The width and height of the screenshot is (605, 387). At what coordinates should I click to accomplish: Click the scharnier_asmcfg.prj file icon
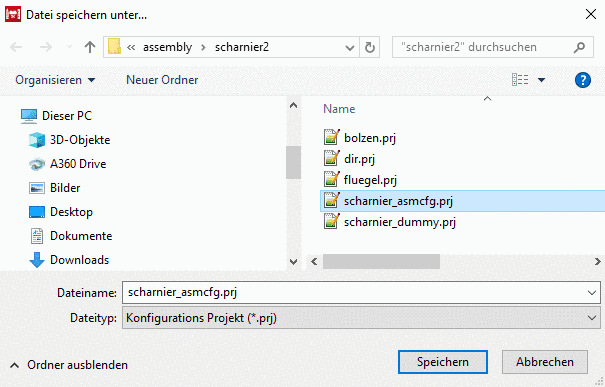click(x=332, y=200)
